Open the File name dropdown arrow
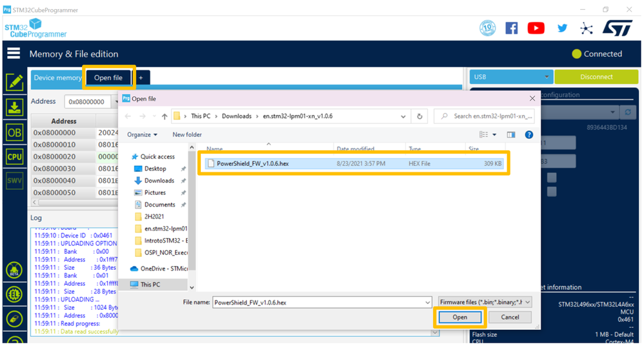Screen dimensions: 644x346 tap(427, 303)
